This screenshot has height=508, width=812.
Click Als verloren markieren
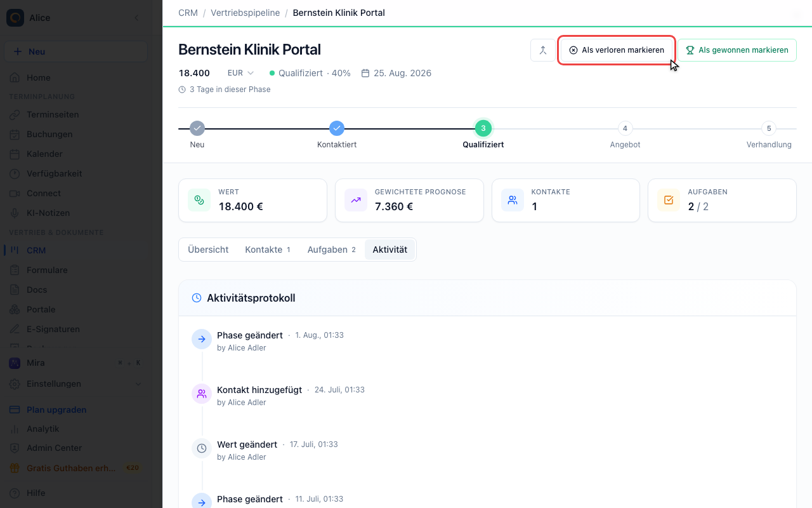[617, 50]
